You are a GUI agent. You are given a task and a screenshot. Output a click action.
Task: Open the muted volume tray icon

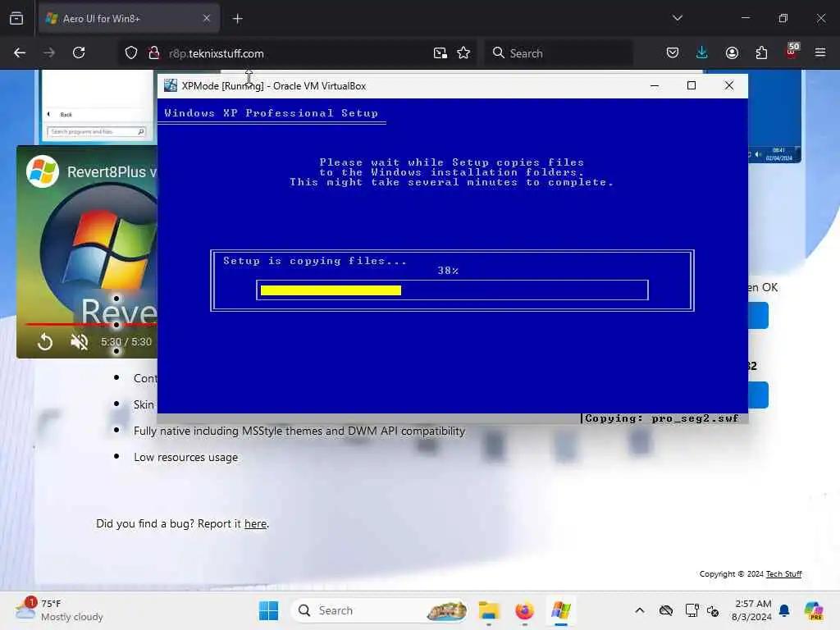point(713,610)
